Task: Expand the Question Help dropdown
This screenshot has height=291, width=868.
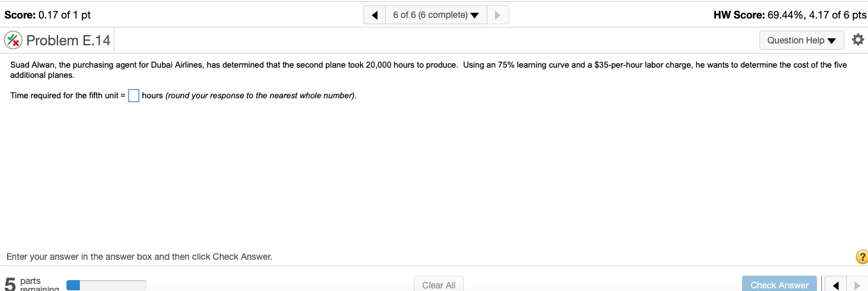Action: [802, 40]
